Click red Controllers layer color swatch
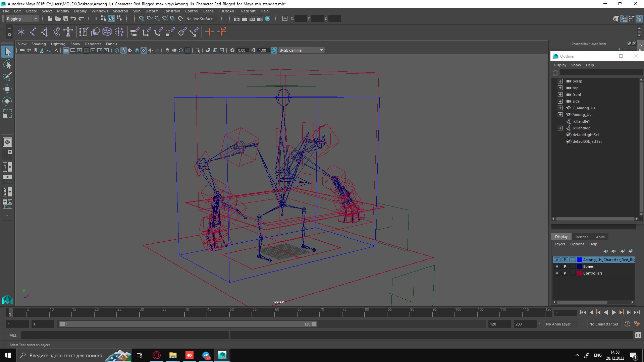The width and height of the screenshot is (644, 362). coord(579,273)
